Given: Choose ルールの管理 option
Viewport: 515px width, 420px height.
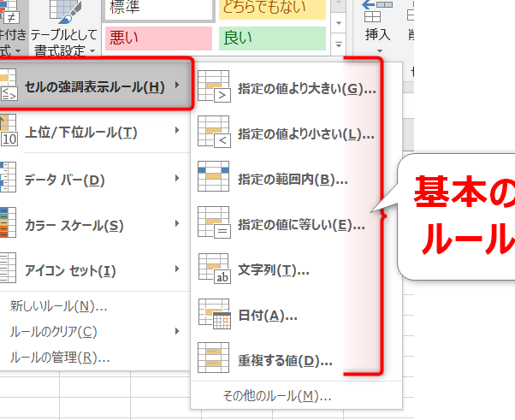Looking at the screenshot, I should click(59, 357).
